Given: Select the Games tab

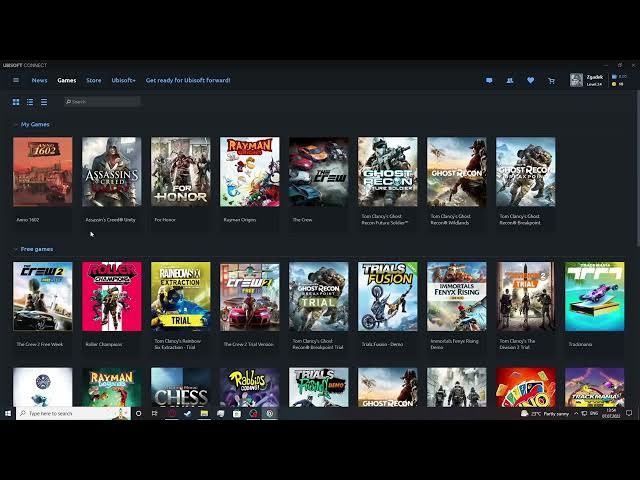Looking at the screenshot, I should 67,80.
